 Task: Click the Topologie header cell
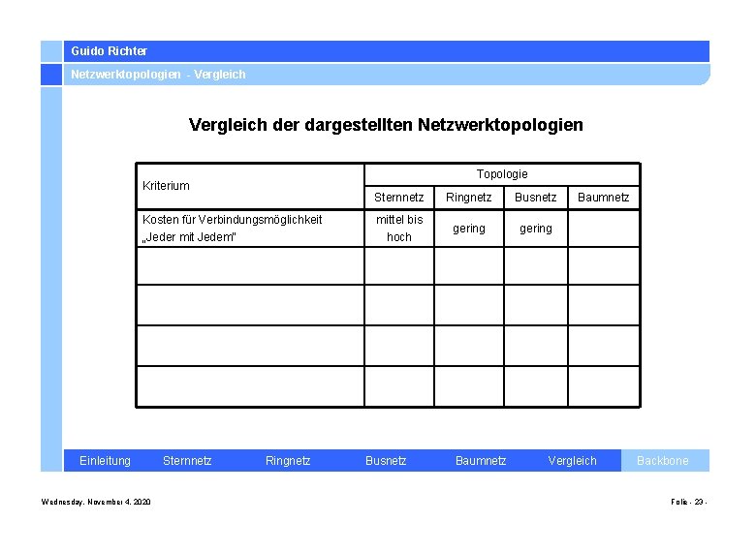click(x=502, y=174)
